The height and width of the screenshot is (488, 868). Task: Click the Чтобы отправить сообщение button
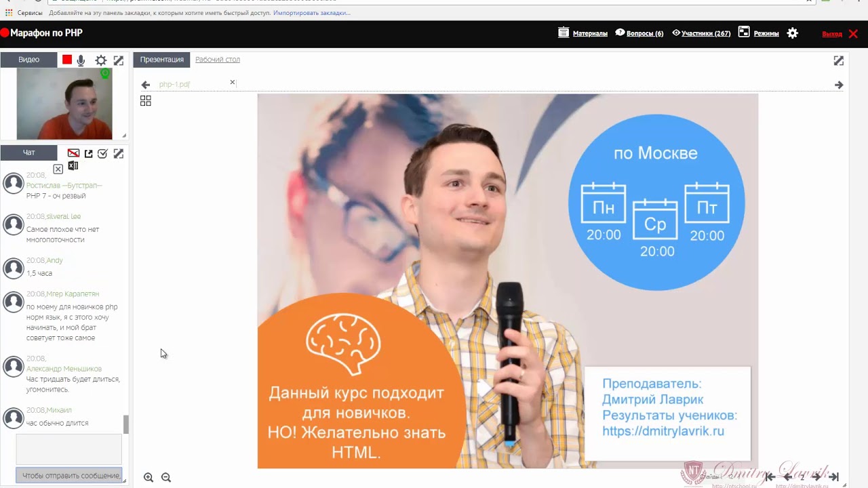pyautogui.click(x=68, y=476)
